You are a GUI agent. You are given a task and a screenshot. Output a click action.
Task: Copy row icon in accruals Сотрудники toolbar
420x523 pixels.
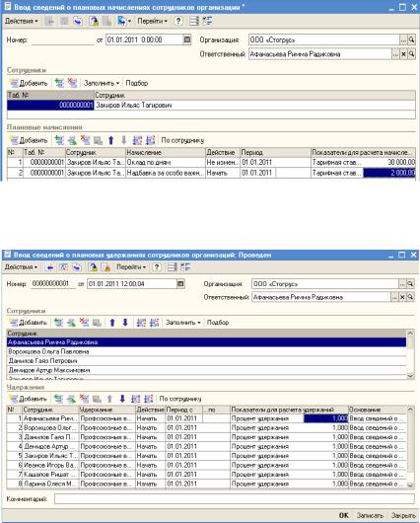pos(59,83)
